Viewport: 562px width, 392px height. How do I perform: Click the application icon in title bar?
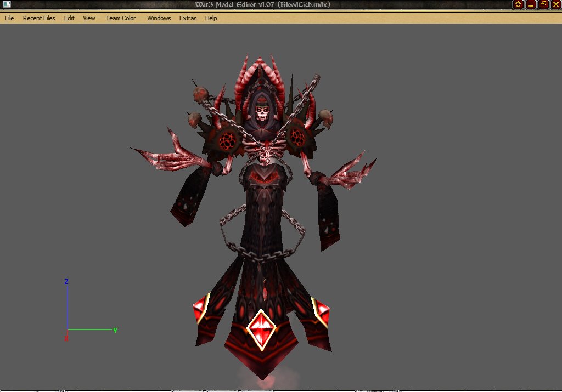point(7,4)
